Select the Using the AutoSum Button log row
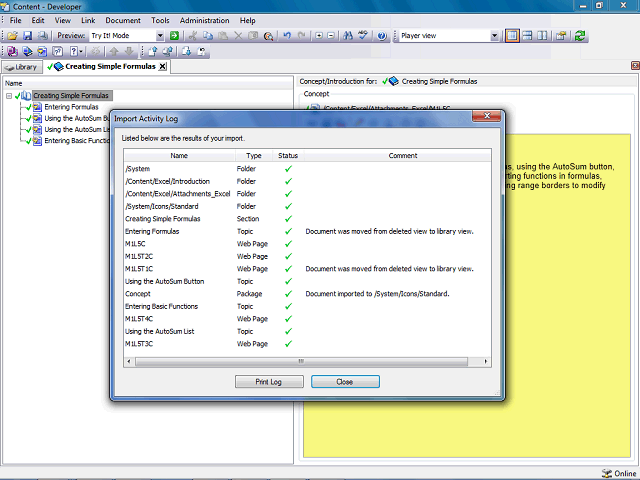Image resolution: width=640 pixels, height=480 pixels. (307, 281)
